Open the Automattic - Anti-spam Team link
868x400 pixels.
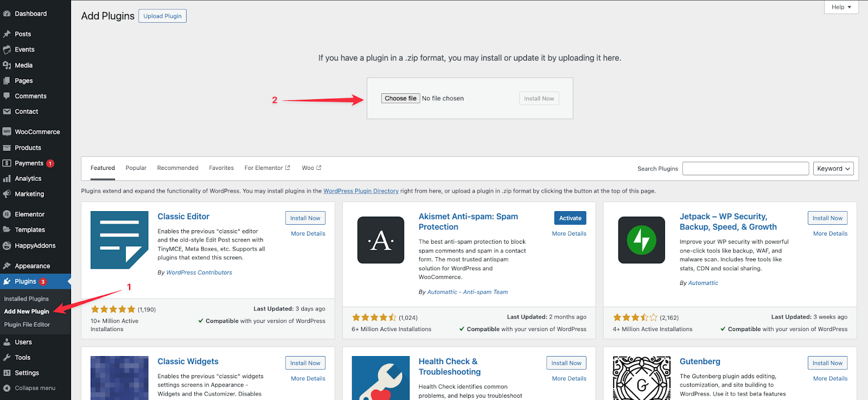[468, 292]
